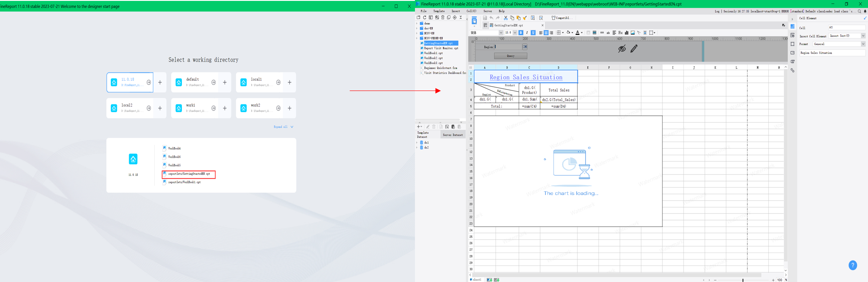Toggle Bold formatting button
This screenshot has height=282, width=868.
[521, 32]
